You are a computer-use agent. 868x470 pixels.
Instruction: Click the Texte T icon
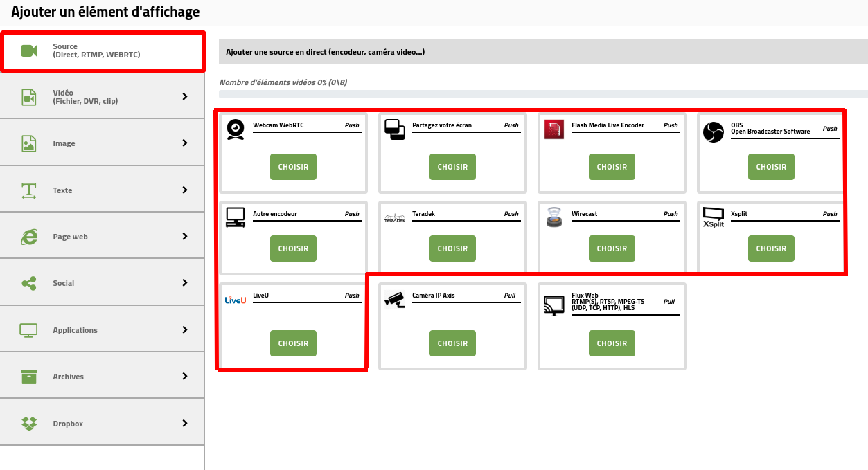point(28,190)
